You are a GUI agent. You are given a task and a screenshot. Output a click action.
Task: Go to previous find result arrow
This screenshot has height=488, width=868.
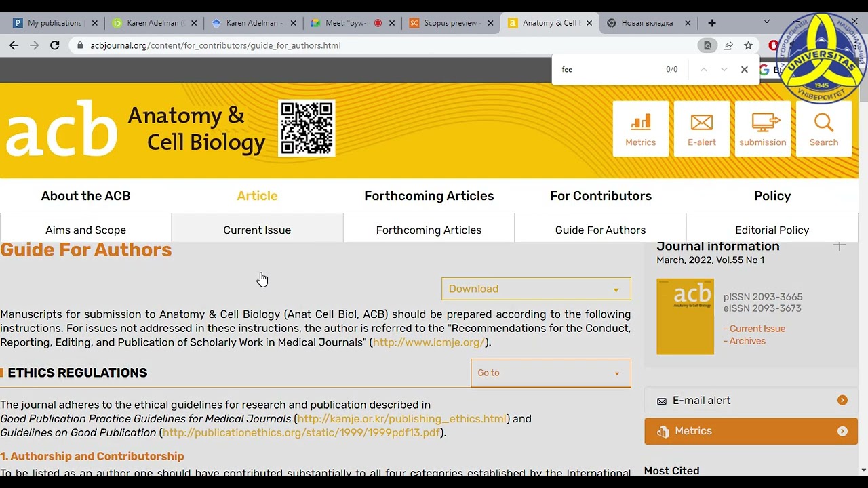[x=703, y=69]
